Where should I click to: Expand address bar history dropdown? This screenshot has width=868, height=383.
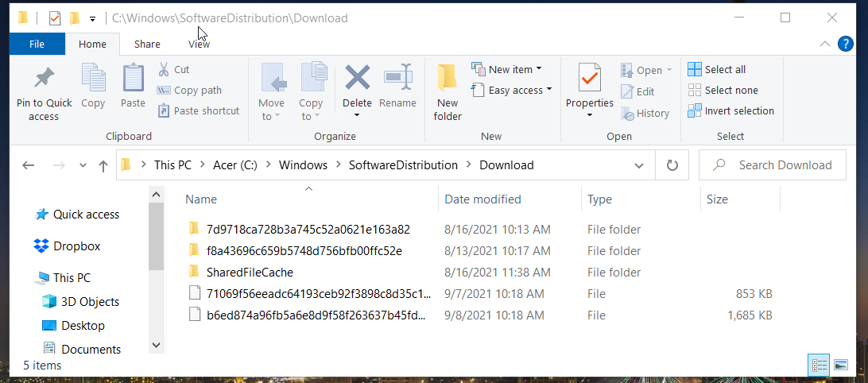(639, 165)
